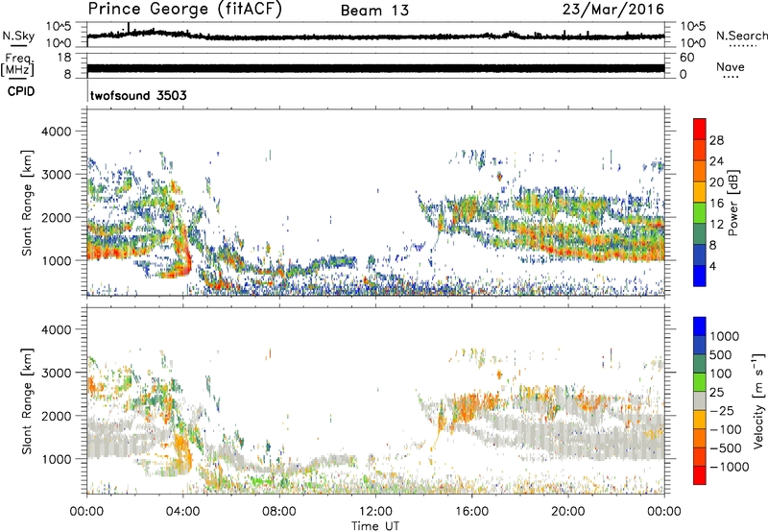Click the frequency band trace in the Freq. panel
This screenshot has width=768, height=532.
[375, 68]
